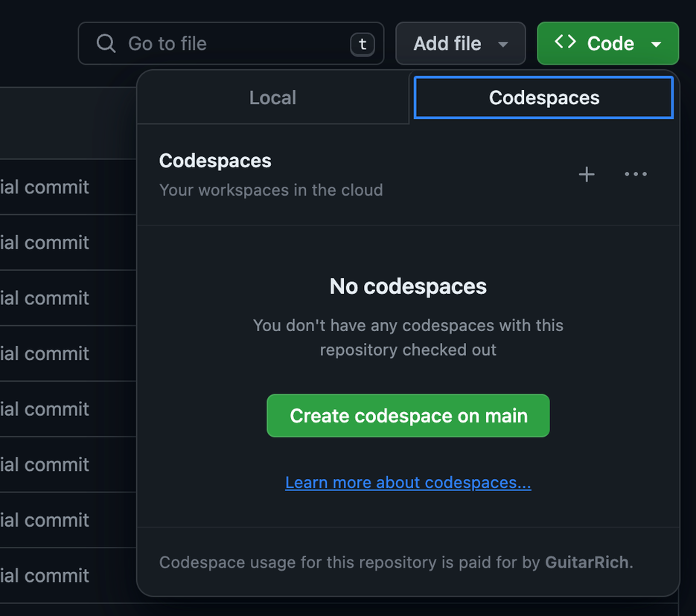Switch to the Local tab
This screenshot has height=616, width=696.
272,98
